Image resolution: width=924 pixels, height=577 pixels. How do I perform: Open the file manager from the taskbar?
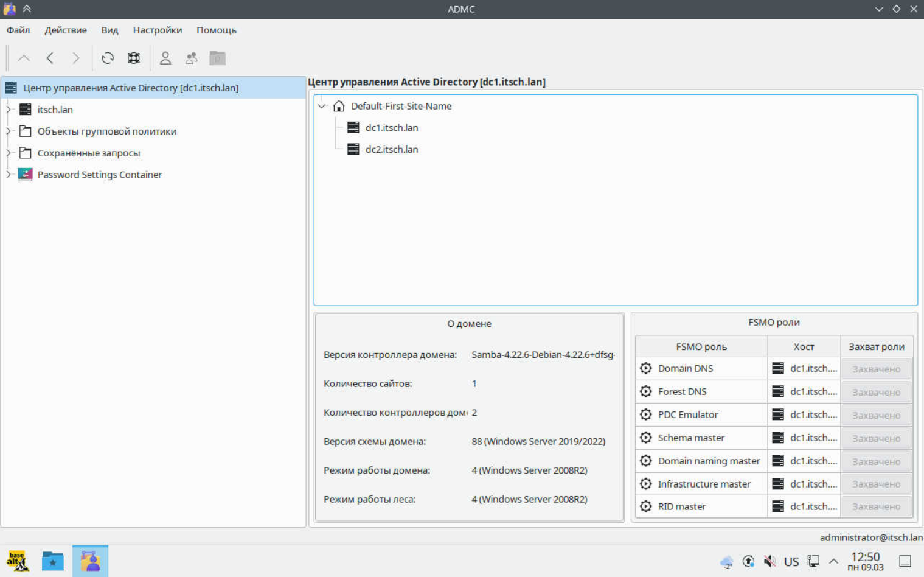click(x=53, y=561)
